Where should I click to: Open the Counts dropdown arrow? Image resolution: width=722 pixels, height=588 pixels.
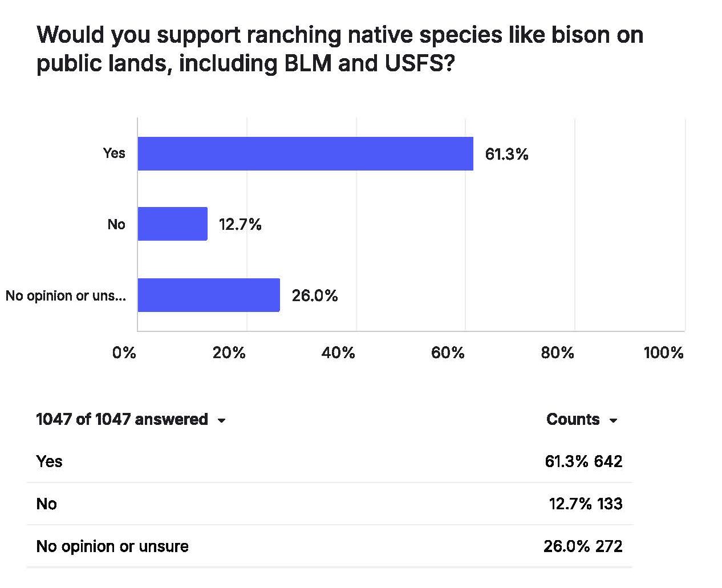tap(614, 420)
